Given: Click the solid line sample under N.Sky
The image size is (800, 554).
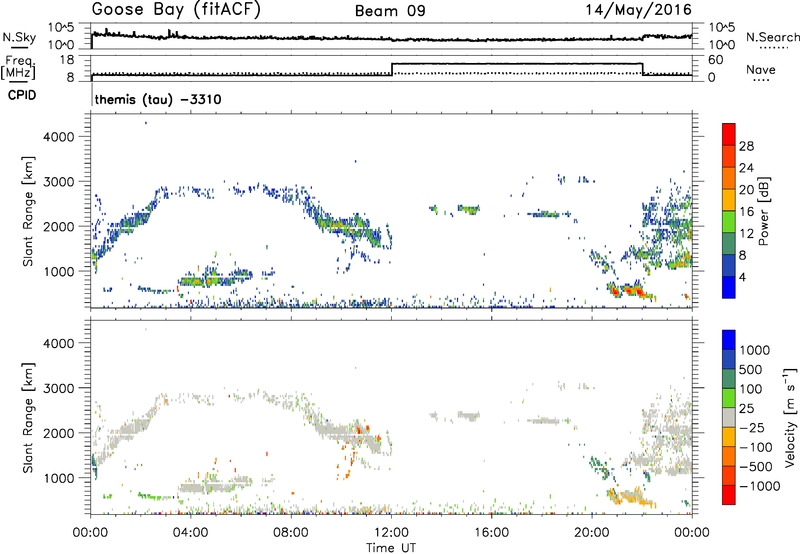Looking at the screenshot, I should [x=19, y=48].
